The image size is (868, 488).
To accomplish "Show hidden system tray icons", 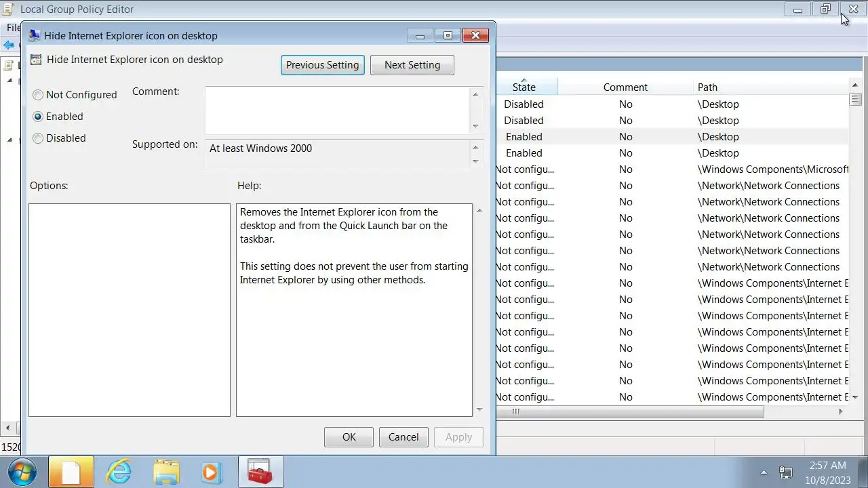I will (764, 472).
